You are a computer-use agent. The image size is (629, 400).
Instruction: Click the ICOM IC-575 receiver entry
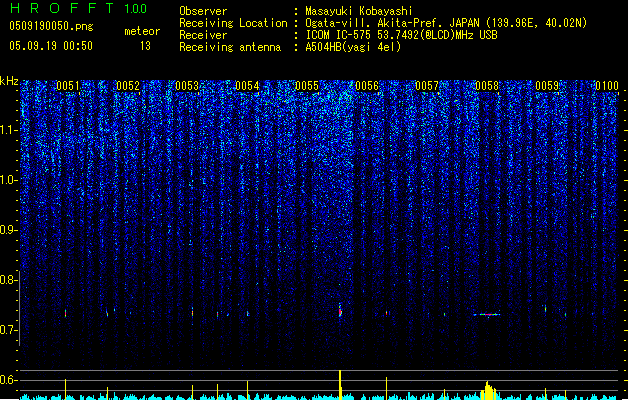(402, 35)
